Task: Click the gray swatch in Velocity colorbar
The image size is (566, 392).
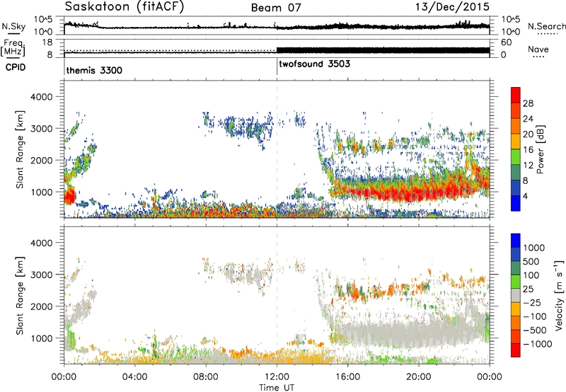Action: click(516, 295)
